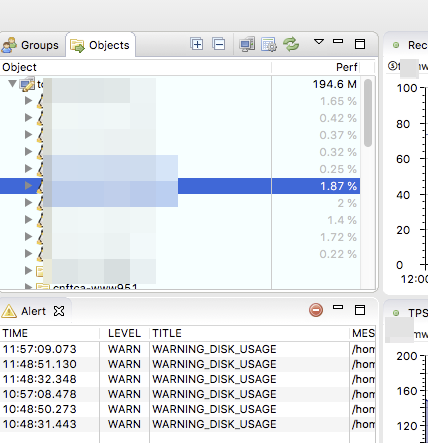The width and height of the screenshot is (428, 443).
Task: Expand the tree row showing 0.42 %
Action: [x=29, y=118]
